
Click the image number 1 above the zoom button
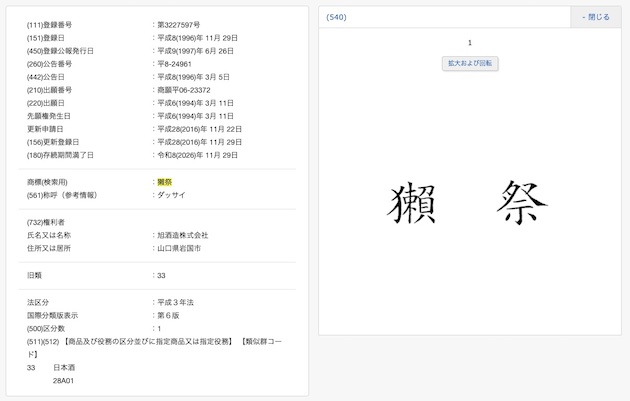469,43
